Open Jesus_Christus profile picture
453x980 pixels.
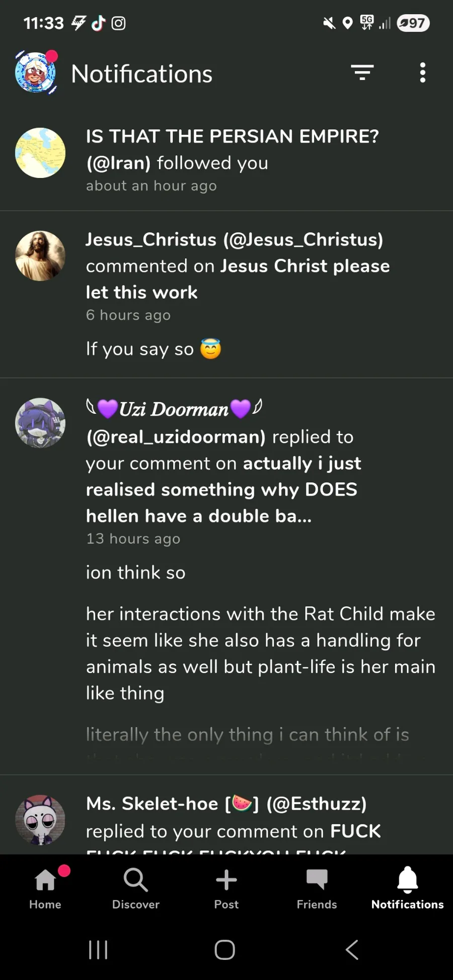click(40, 256)
